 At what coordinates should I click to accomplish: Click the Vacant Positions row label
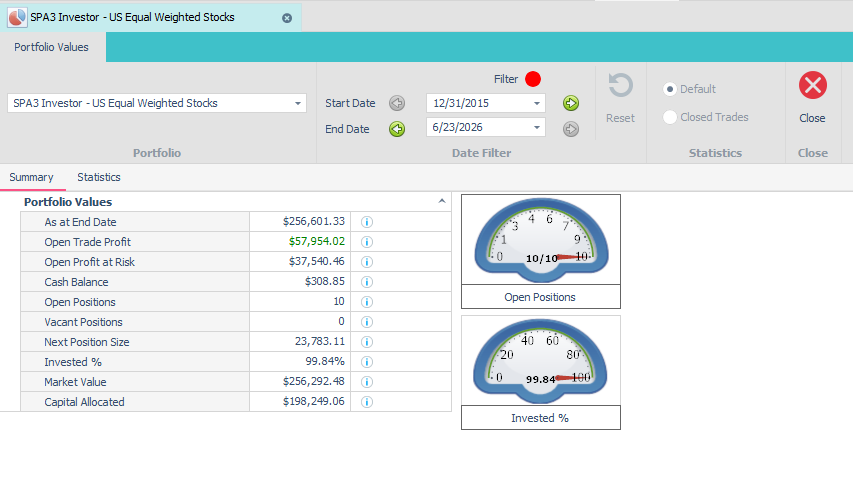pos(83,322)
